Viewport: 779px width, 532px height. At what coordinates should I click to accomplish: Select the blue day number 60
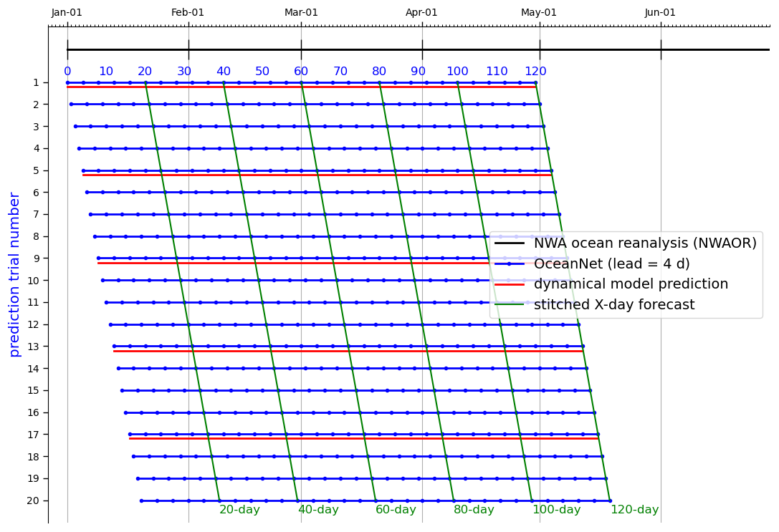point(301,72)
